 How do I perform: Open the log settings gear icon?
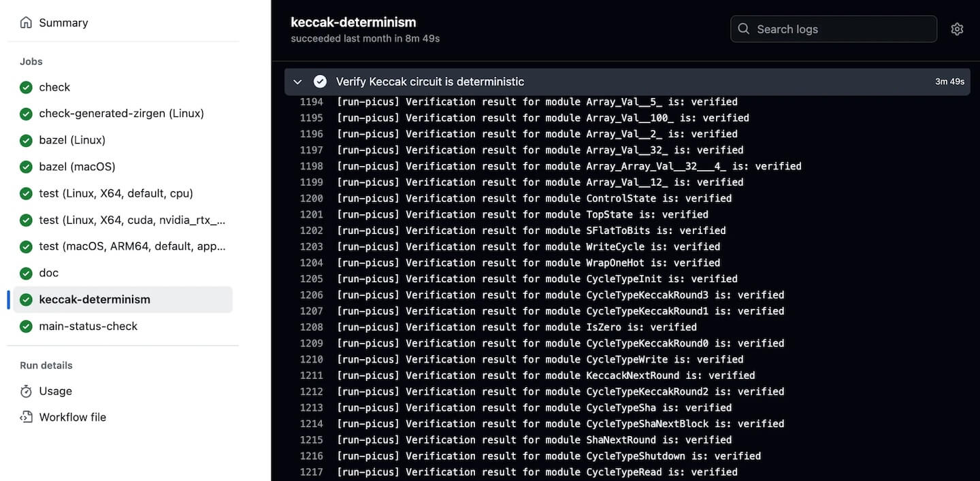click(x=957, y=29)
